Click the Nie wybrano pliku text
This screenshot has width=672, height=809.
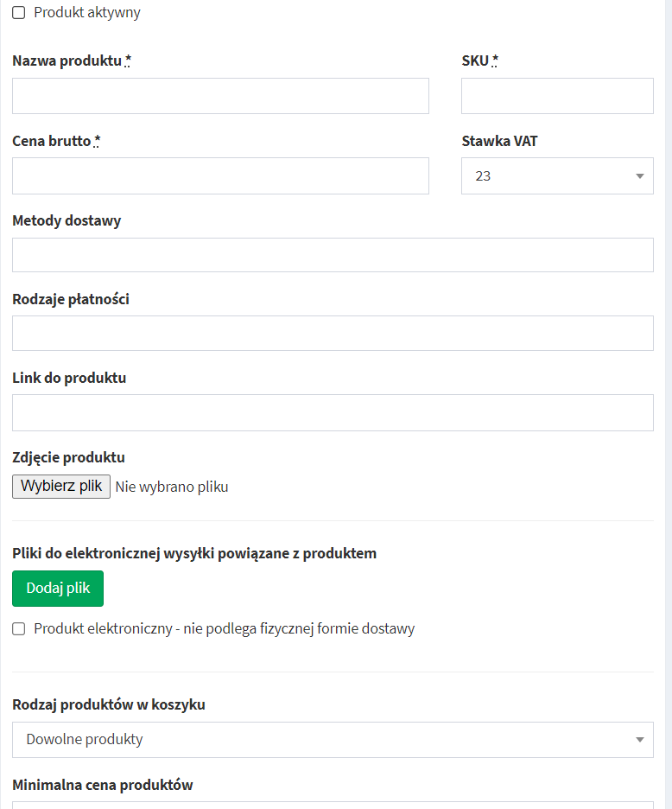point(172,487)
